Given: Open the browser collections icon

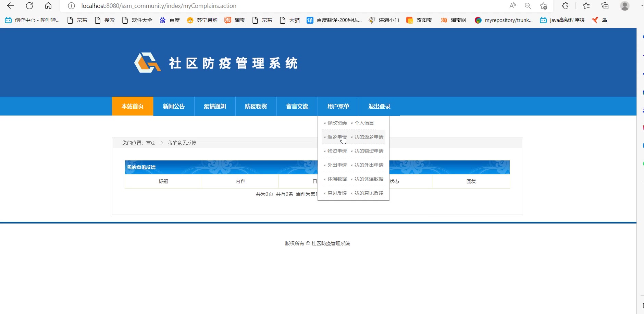Looking at the screenshot, I should click(605, 6).
